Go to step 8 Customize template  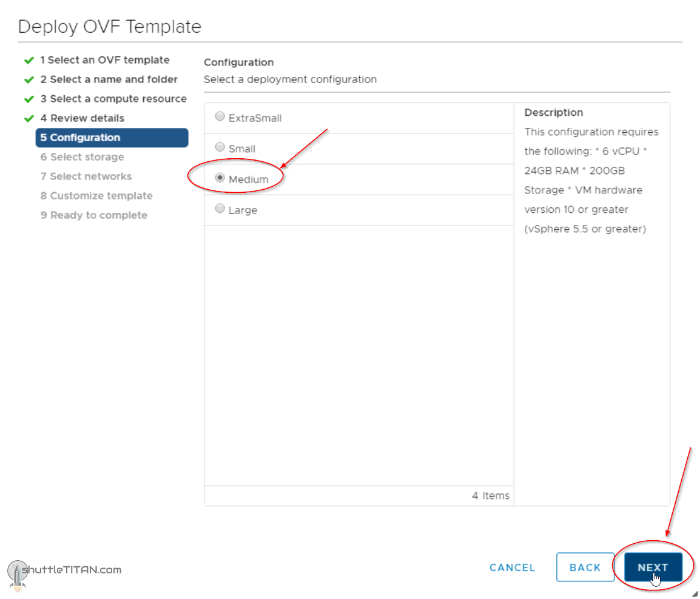click(x=96, y=196)
